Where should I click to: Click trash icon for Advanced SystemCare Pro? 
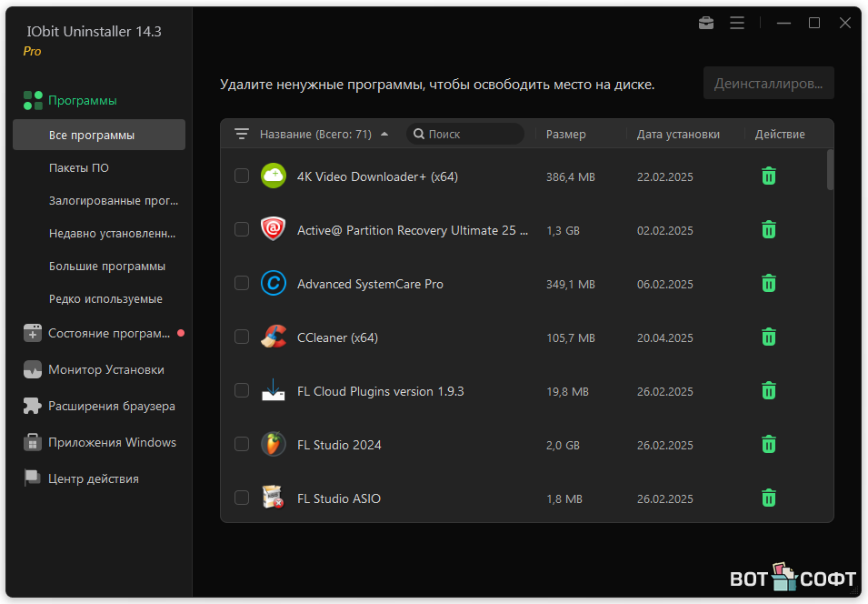click(x=768, y=283)
